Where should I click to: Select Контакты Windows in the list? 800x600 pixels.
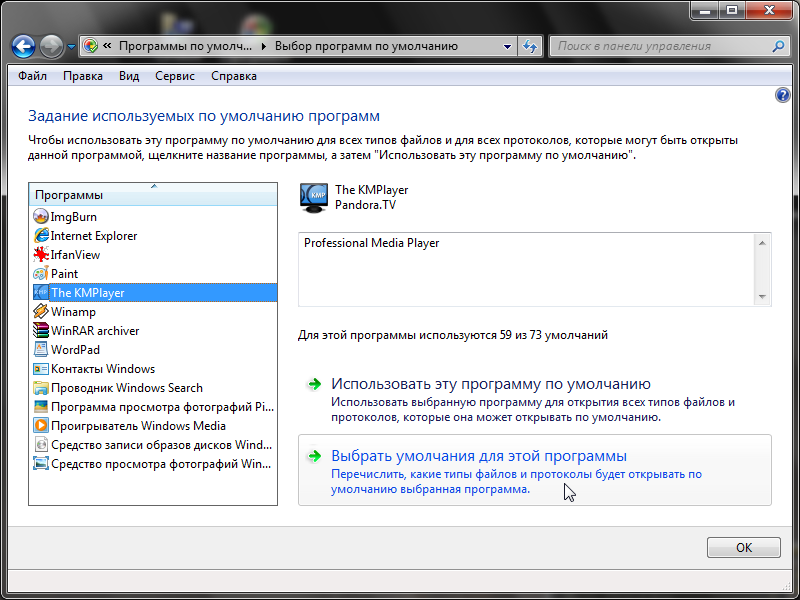153,368
